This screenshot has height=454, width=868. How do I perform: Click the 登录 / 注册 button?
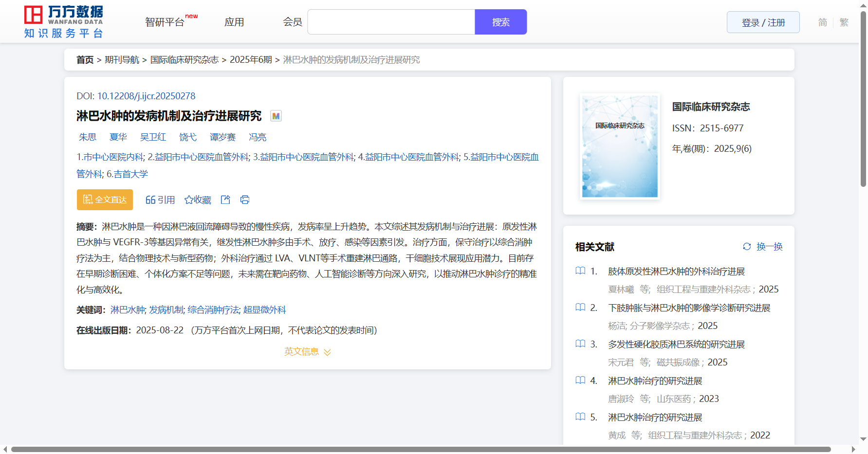[763, 22]
